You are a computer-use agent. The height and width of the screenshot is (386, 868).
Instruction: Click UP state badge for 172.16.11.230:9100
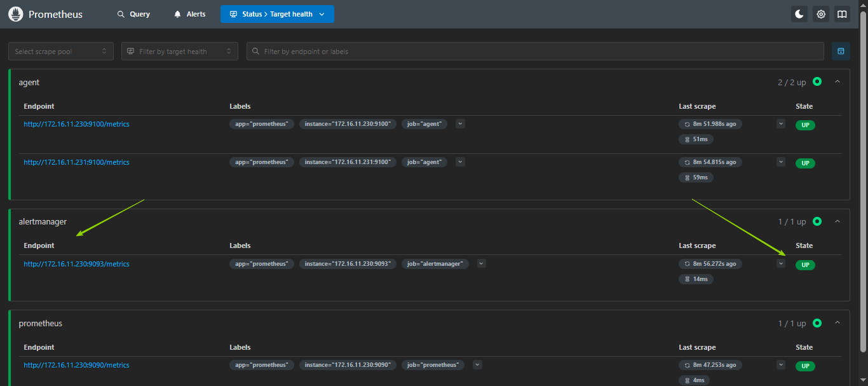pos(805,125)
